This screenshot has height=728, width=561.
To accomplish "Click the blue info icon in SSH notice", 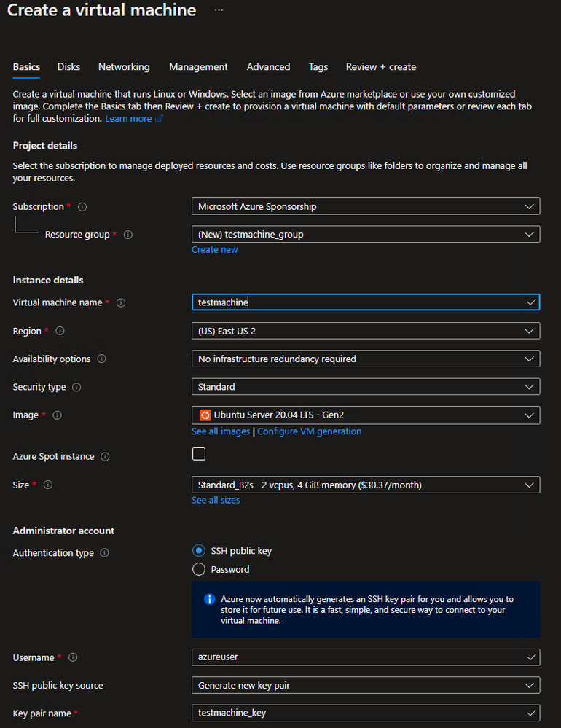I will [209, 599].
